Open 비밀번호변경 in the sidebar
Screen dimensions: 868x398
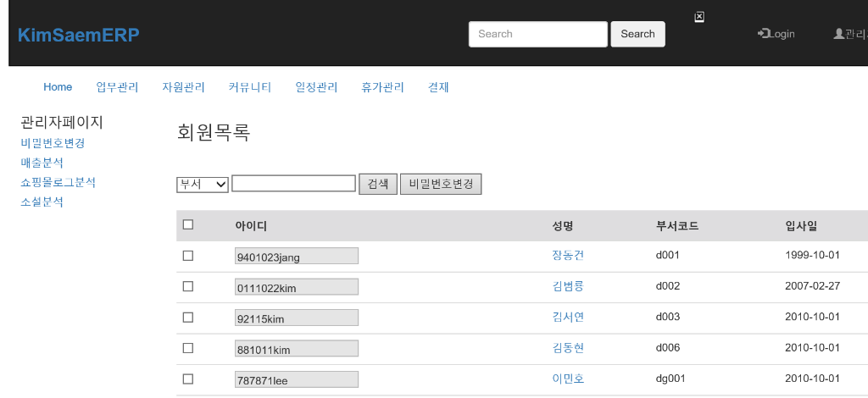pos(53,143)
